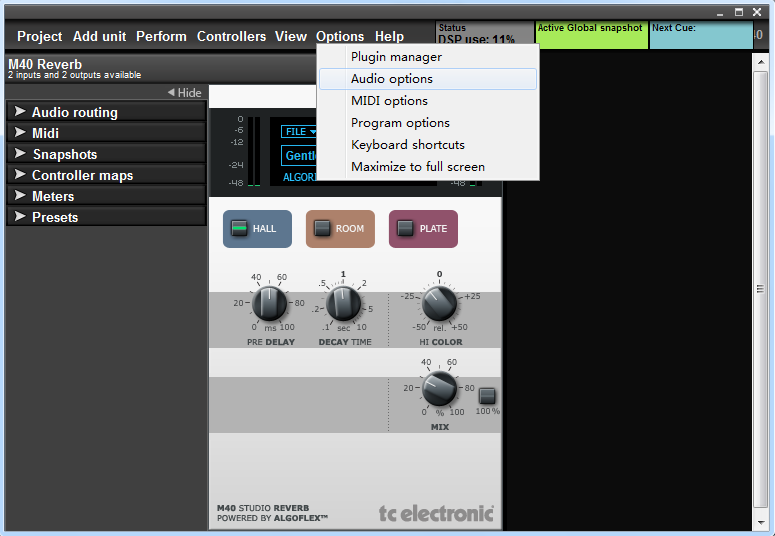Viewport: 775px width, 536px height.
Task: Click the vertical scrollbar up arrow
Action: [x=760, y=62]
